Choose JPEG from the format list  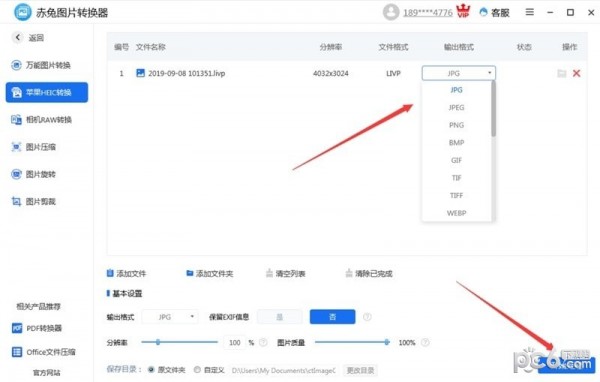pyautogui.click(x=456, y=108)
